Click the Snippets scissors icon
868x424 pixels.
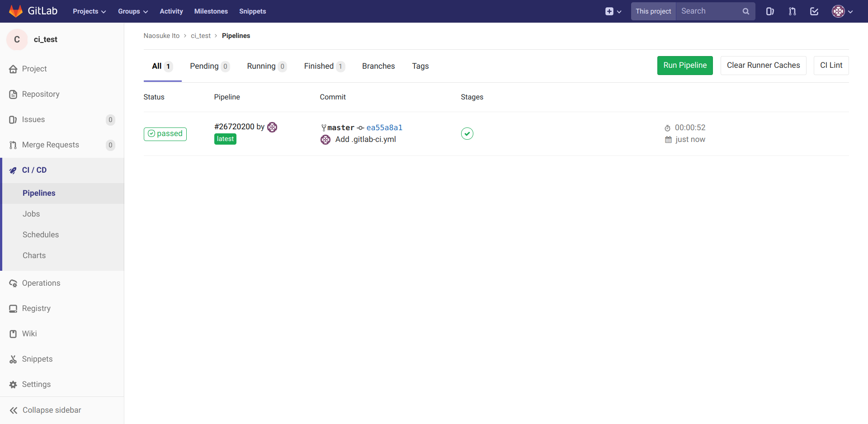13,359
